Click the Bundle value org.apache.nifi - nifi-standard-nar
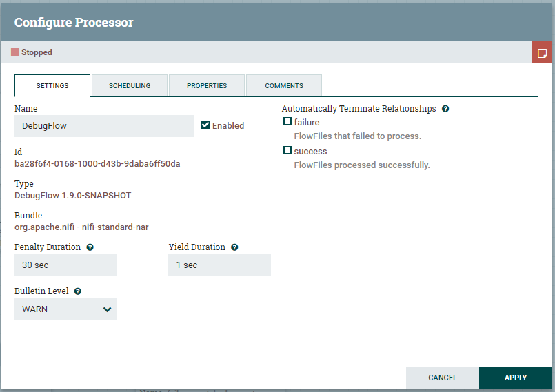The width and height of the screenshot is (555, 392). (x=81, y=227)
